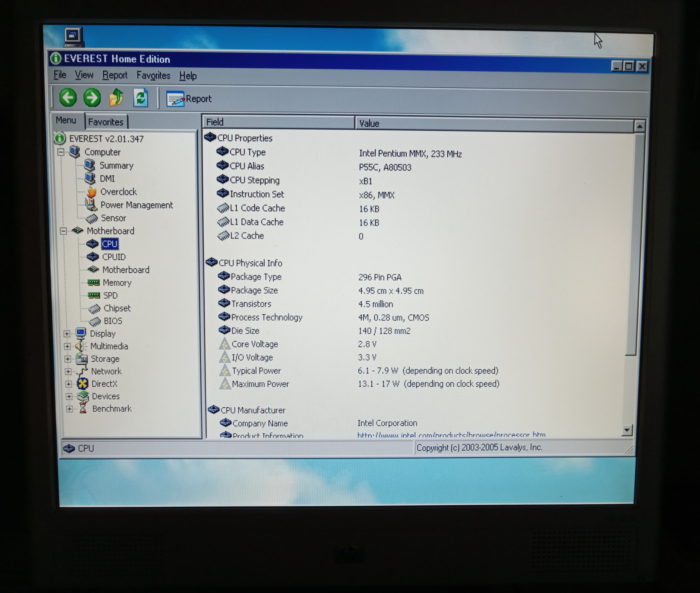The width and height of the screenshot is (700, 593).
Task: Expand the DirectX tree node
Action: pos(68,384)
